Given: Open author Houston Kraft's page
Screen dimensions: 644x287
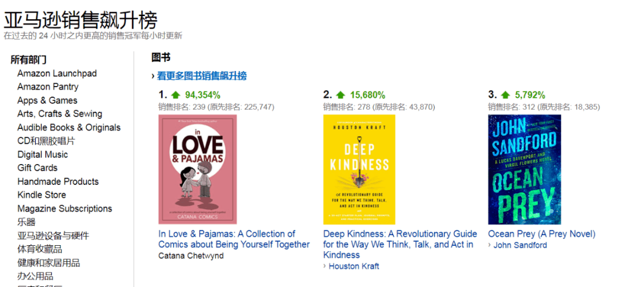Looking at the screenshot, I should 354,266.
